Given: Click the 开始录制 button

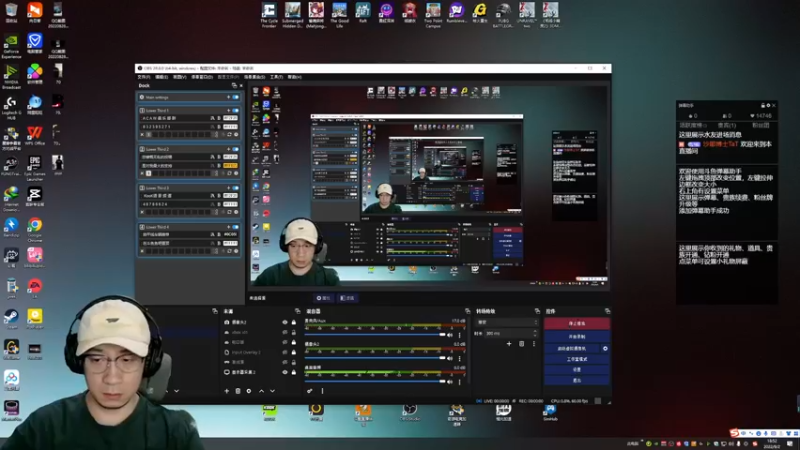Looking at the screenshot, I should 577,337.
